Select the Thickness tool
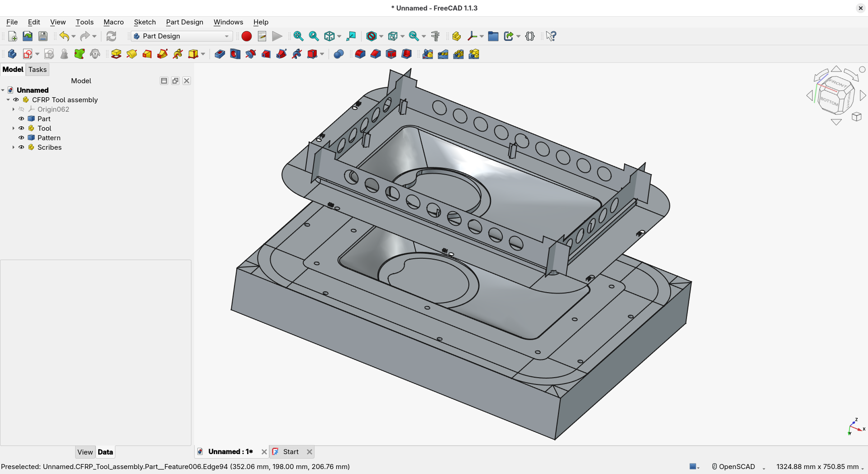Screen dimensions: 868x474 pyautogui.click(x=406, y=54)
